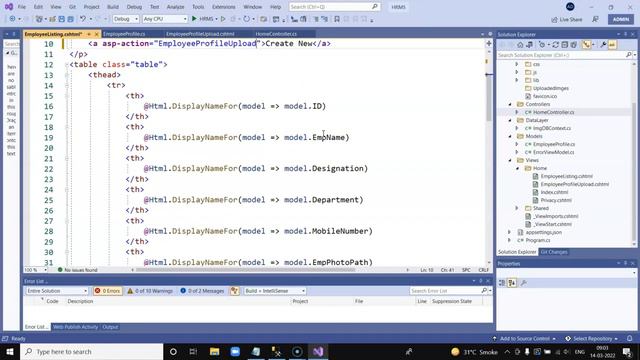
Task: Expand the Shared folder
Action: 517,208
